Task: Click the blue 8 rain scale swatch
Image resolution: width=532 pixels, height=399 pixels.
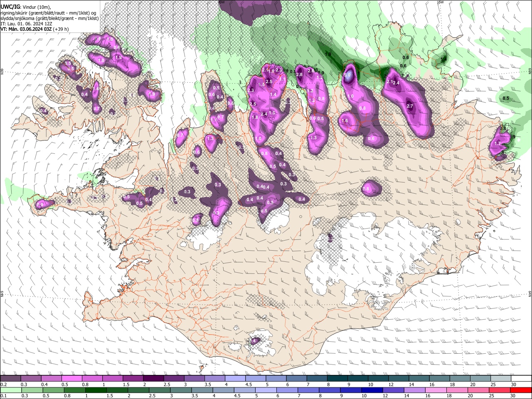Action: click(330, 390)
